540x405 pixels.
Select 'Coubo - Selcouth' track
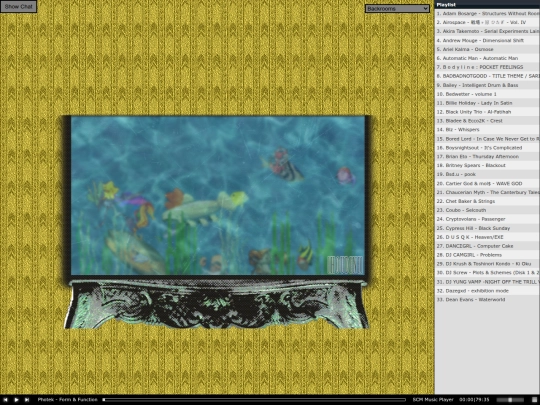tap(487, 210)
